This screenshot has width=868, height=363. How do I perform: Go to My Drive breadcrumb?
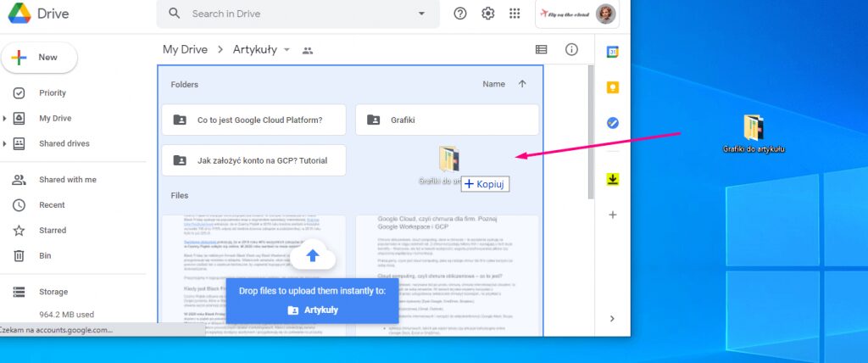185,50
